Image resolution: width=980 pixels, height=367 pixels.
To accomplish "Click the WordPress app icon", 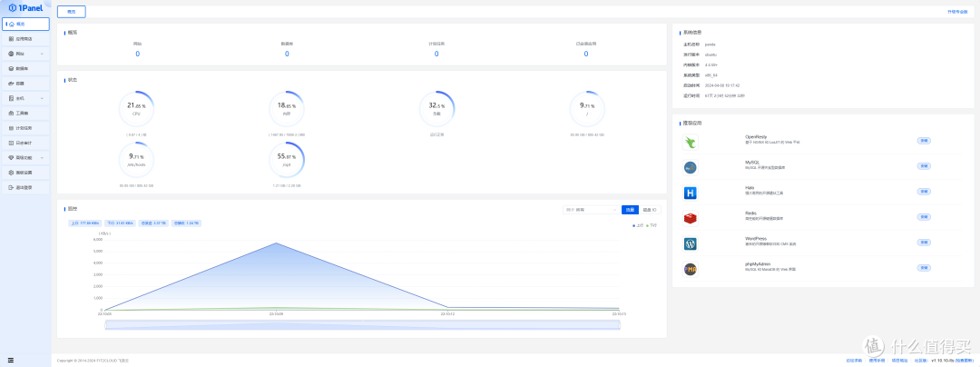I will click(690, 243).
